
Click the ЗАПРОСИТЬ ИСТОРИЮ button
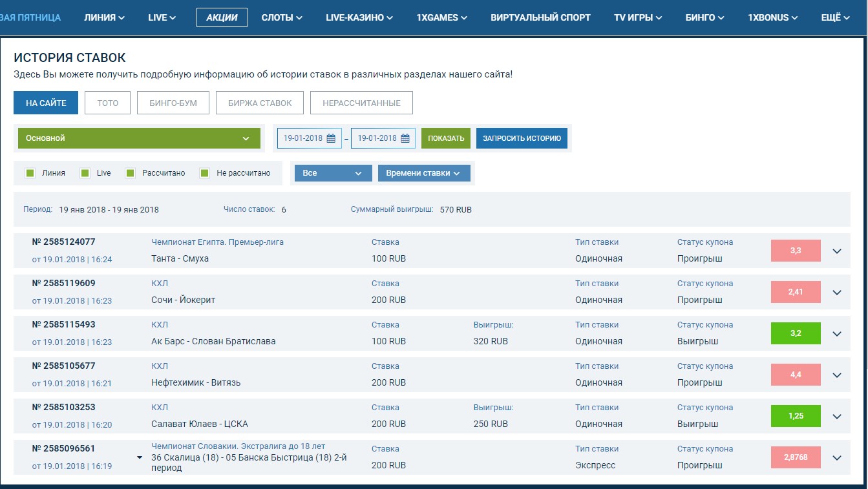coord(522,138)
